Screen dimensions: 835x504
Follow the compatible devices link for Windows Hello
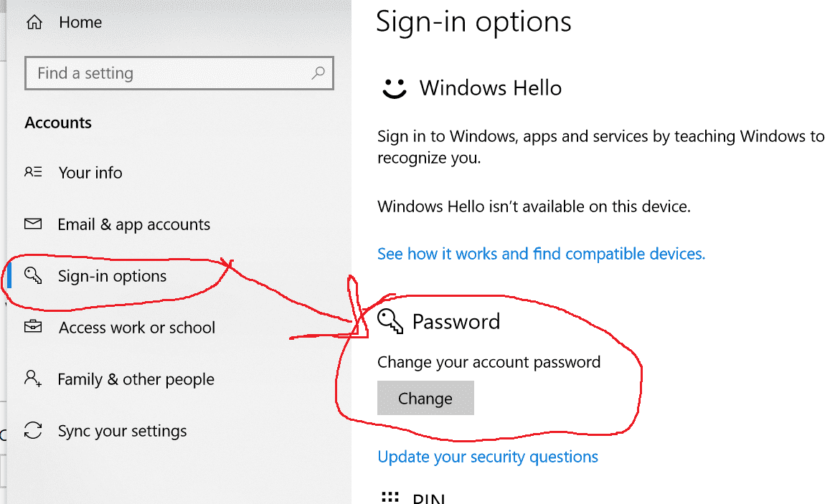541,253
